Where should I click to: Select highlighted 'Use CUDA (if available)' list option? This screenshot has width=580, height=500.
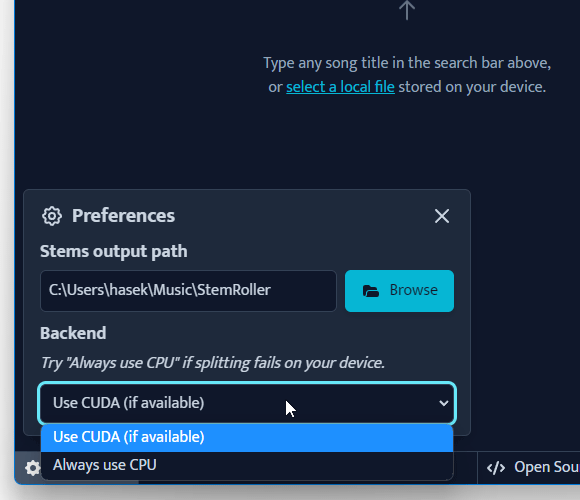(x=247, y=438)
